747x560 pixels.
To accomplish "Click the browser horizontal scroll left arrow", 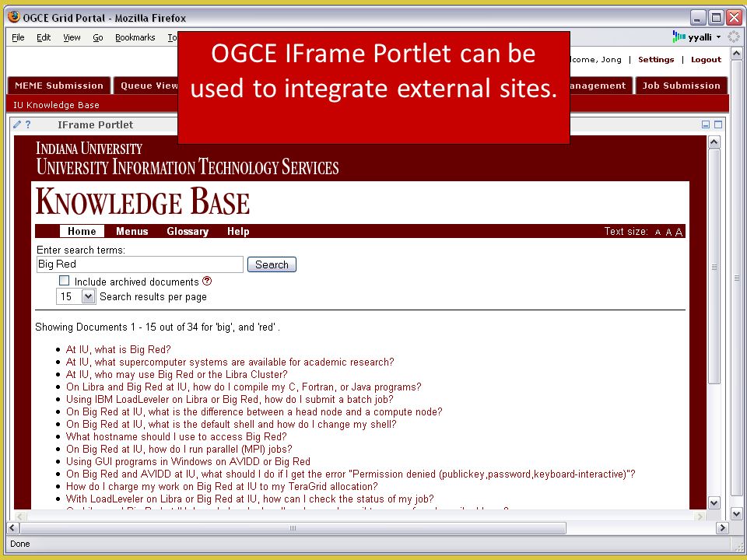I will tap(12, 527).
